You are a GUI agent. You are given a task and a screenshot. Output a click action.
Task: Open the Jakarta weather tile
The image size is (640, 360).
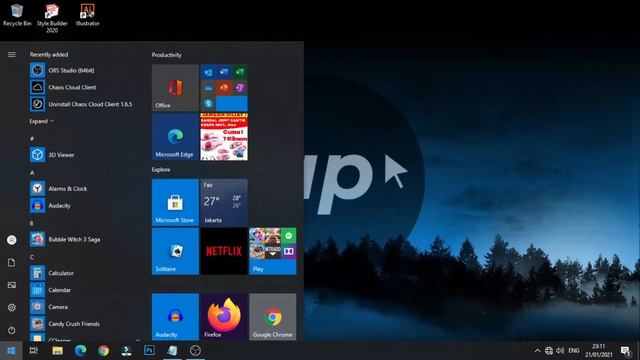coord(224,202)
